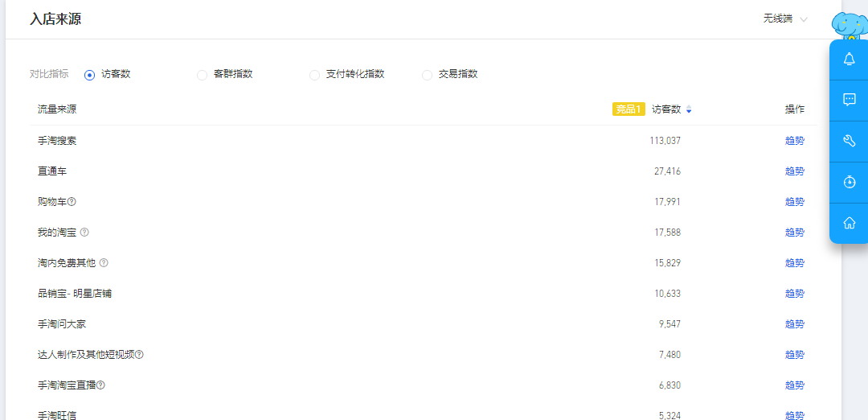Screen dimensions: 868x420
Task: Open the notification bell in sidebar
Action: coord(849,59)
